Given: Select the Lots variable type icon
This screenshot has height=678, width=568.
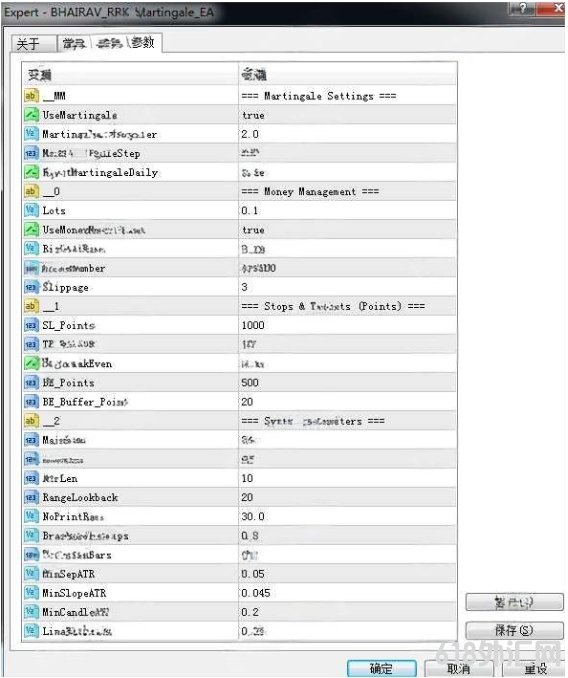Looking at the screenshot, I should click(31, 211).
